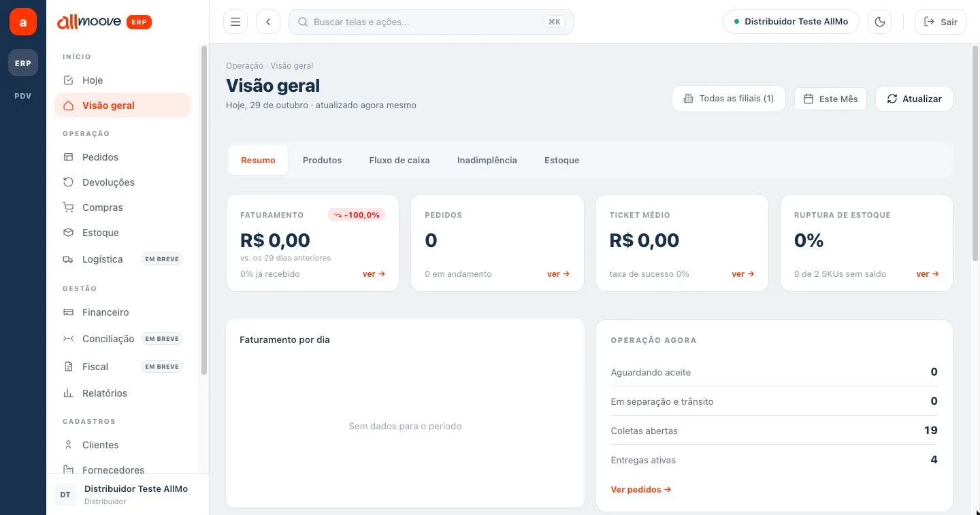
Task: Switch to the Fluxo de caixa tab
Action: (x=399, y=161)
